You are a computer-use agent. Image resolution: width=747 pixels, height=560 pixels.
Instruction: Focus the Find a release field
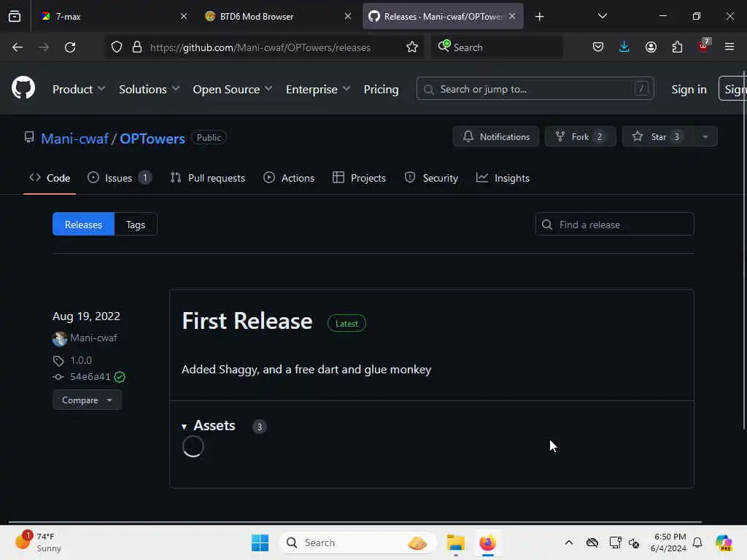(614, 225)
